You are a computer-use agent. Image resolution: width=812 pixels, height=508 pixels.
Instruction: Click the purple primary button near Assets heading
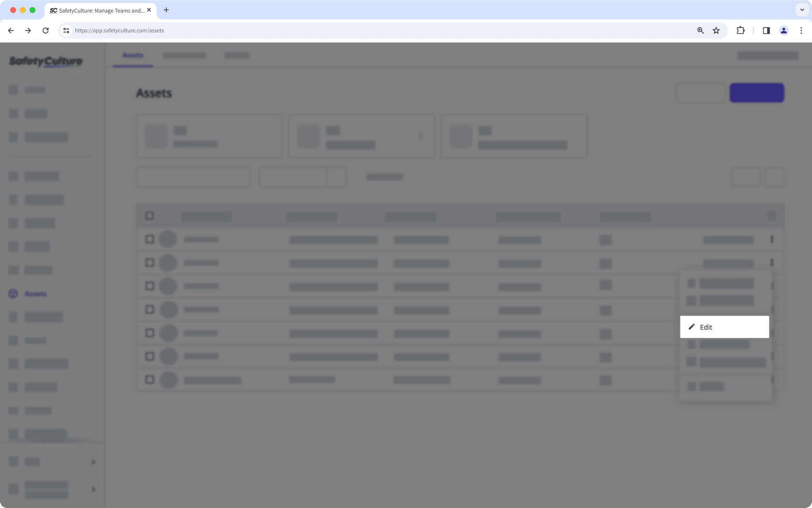[x=756, y=93]
